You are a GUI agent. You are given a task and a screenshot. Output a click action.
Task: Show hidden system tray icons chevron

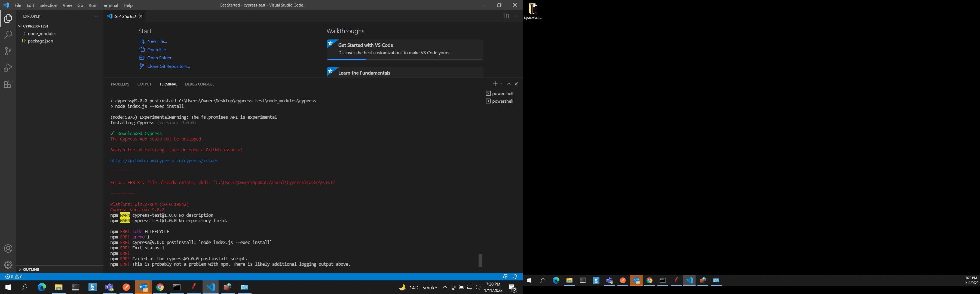tap(445, 287)
